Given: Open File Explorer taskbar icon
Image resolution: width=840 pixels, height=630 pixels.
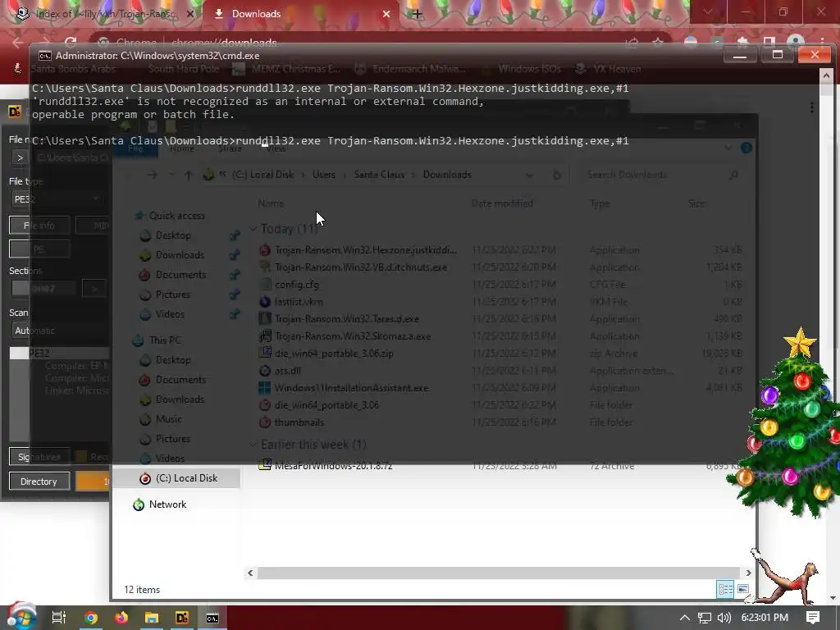Looking at the screenshot, I should click(x=152, y=618).
